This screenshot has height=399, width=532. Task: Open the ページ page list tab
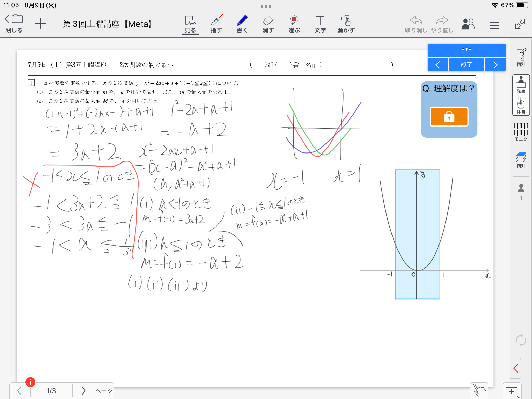click(104, 390)
